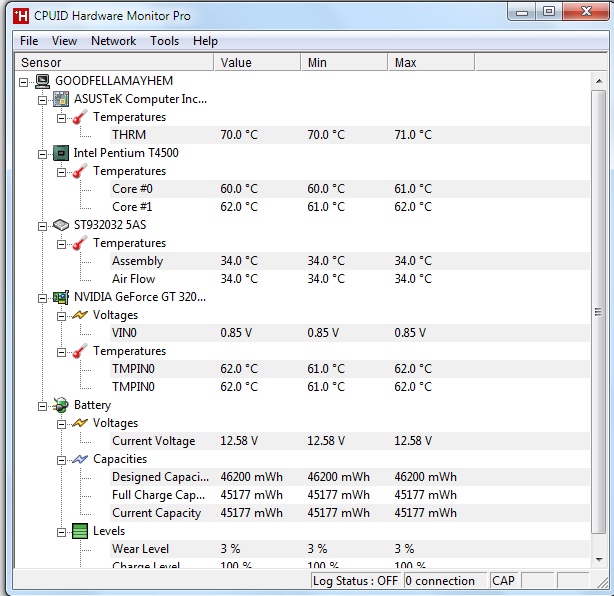Collapse Temperatures under ASUSTeK
This screenshot has width=614, height=596.
click(x=61, y=118)
